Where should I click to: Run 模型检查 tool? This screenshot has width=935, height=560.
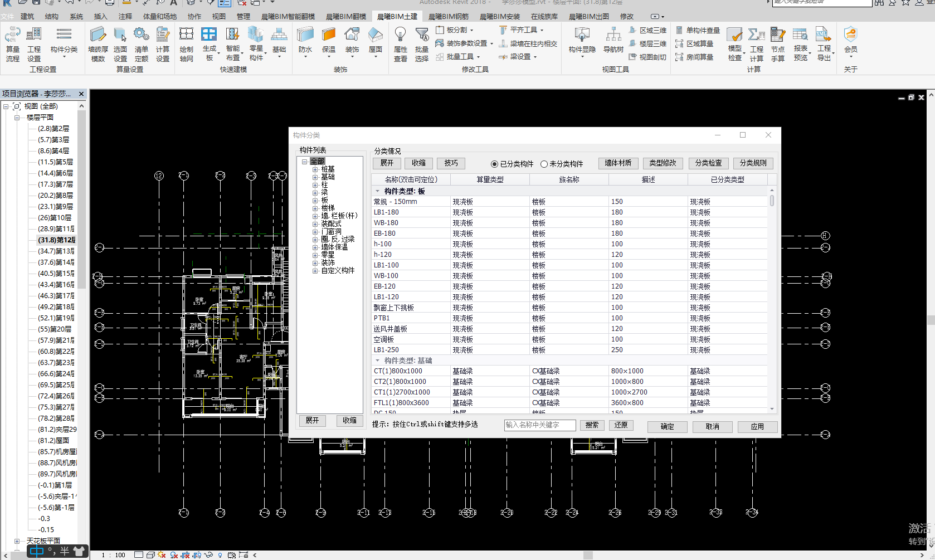click(x=735, y=44)
